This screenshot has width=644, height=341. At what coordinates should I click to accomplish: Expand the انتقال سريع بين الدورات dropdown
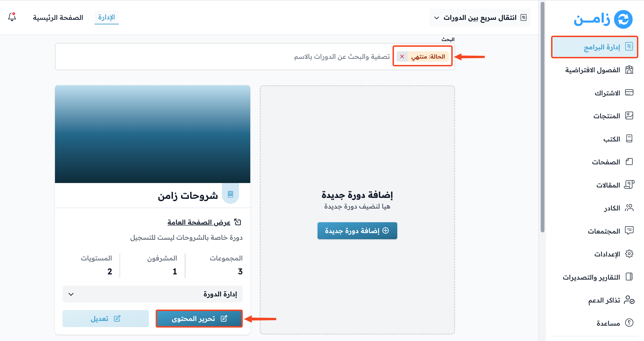tap(480, 17)
